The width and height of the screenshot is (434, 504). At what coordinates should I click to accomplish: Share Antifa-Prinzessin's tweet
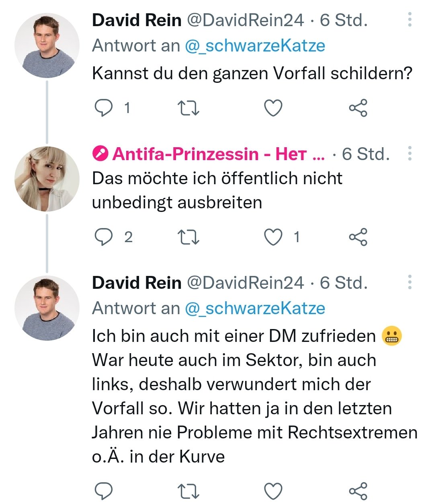(358, 237)
